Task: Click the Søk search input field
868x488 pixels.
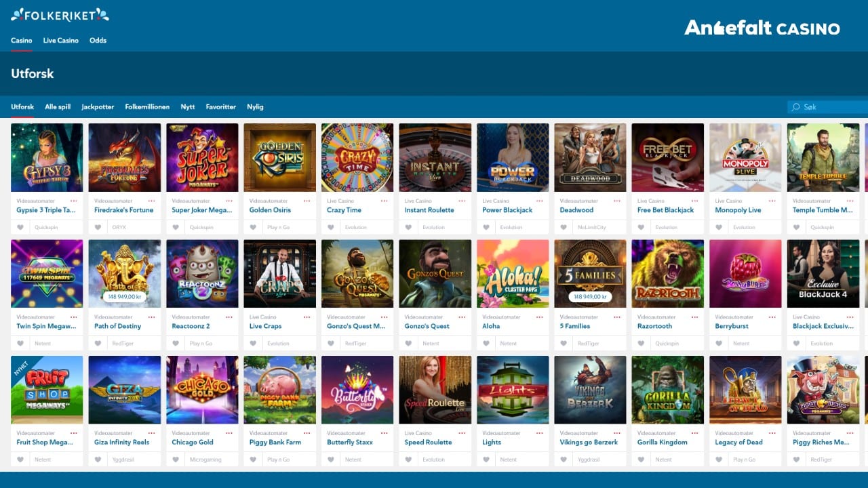Action: tap(828, 107)
